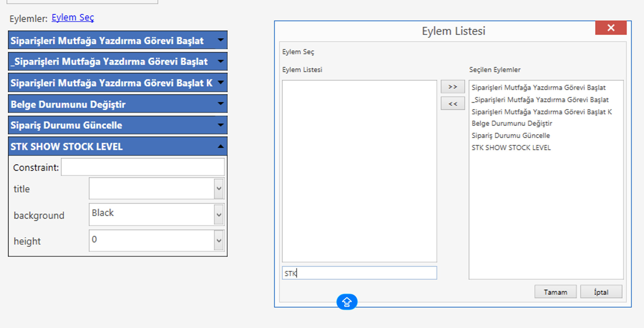Open the Eylem Seç link
This screenshot has width=644, height=328.
click(x=73, y=18)
